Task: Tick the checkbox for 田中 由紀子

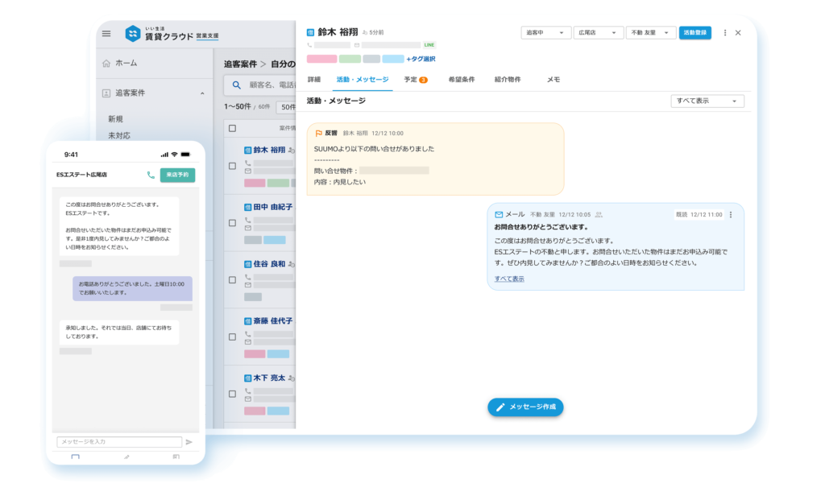Action: (233, 223)
